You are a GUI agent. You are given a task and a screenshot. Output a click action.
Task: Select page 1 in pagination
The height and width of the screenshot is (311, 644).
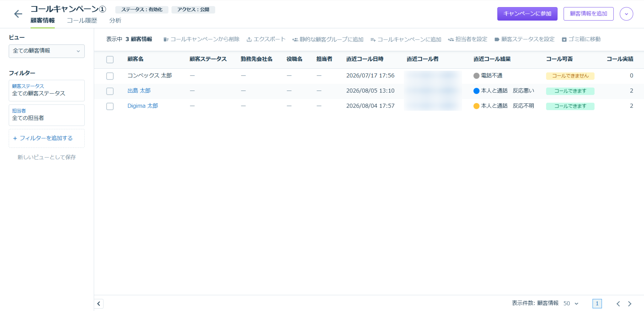coord(597,304)
